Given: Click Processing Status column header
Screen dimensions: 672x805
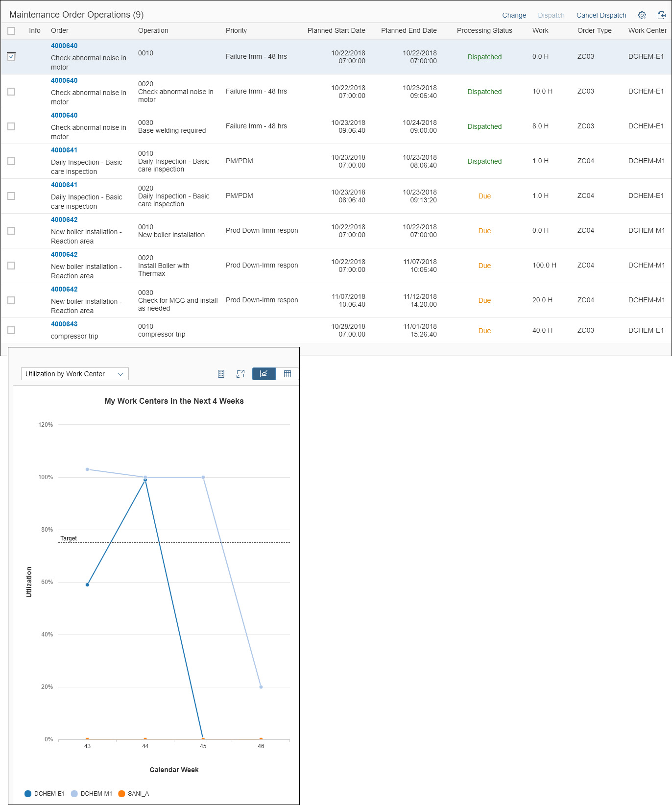Looking at the screenshot, I should 484,30.
